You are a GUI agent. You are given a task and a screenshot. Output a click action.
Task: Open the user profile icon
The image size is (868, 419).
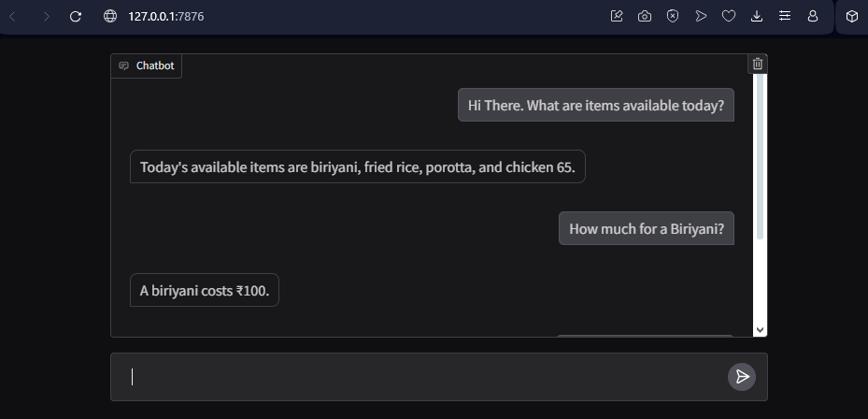[x=813, y=17]
